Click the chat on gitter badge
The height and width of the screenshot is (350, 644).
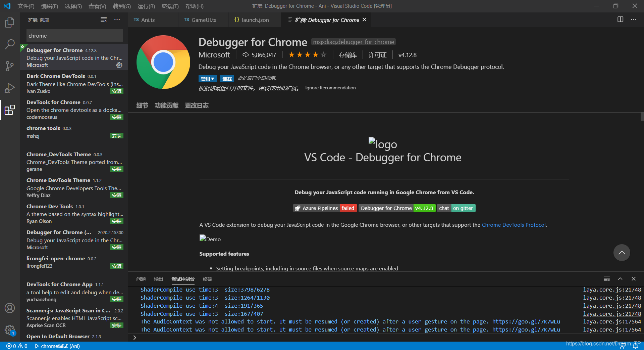click(x=456, y=208)
